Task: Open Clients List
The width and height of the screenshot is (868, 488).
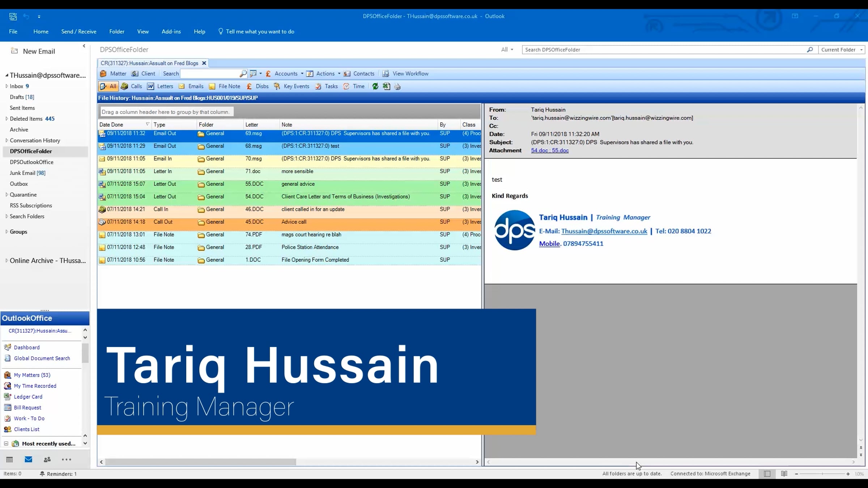Action: pos(22,429)
